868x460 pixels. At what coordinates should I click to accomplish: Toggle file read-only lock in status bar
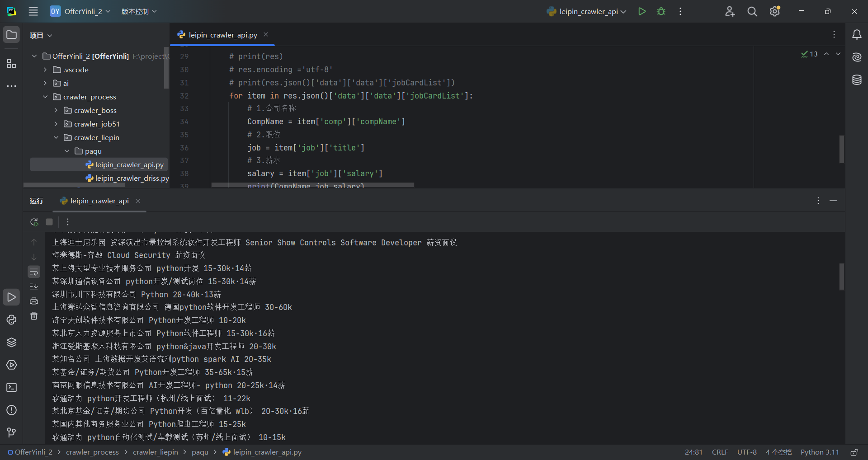(x=854, y=452)
